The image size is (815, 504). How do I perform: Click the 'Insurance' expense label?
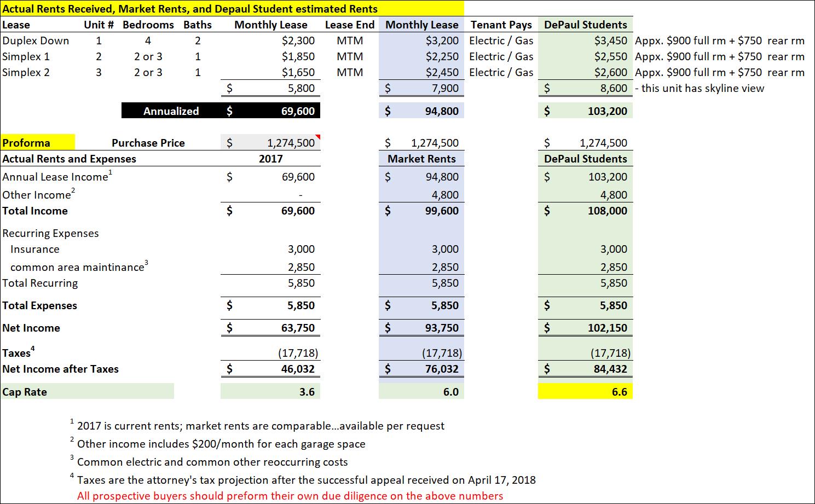pyautogui.click(x=34, y=249)
